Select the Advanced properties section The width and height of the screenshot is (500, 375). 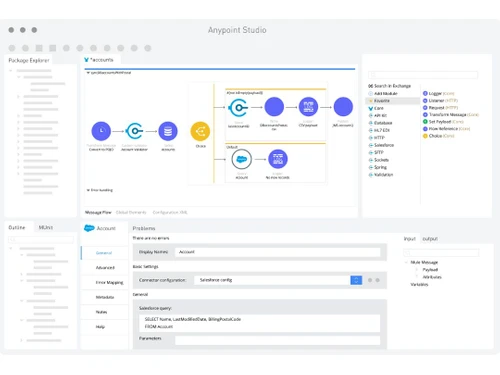point(104,268)
